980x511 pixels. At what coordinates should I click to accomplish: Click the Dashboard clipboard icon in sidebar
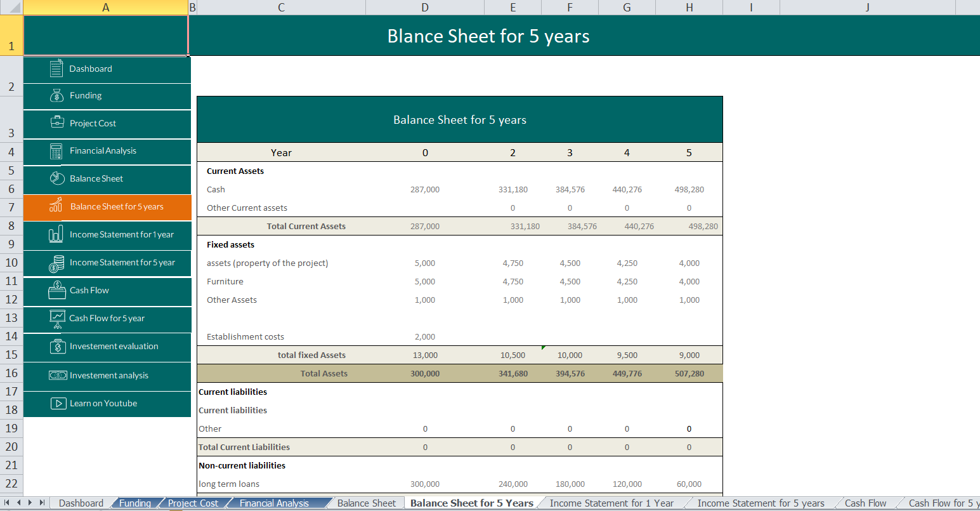(56, 69)
